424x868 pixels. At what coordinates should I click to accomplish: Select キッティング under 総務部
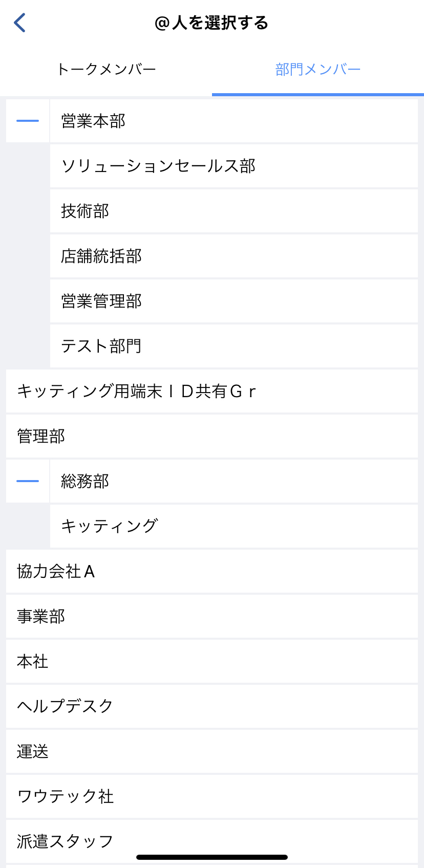point(234,526)
